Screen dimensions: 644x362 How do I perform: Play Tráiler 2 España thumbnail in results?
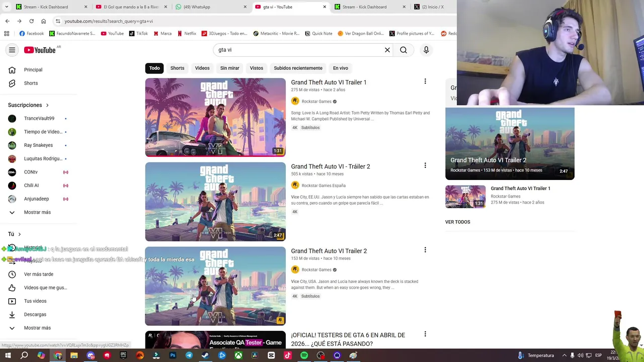215,202
